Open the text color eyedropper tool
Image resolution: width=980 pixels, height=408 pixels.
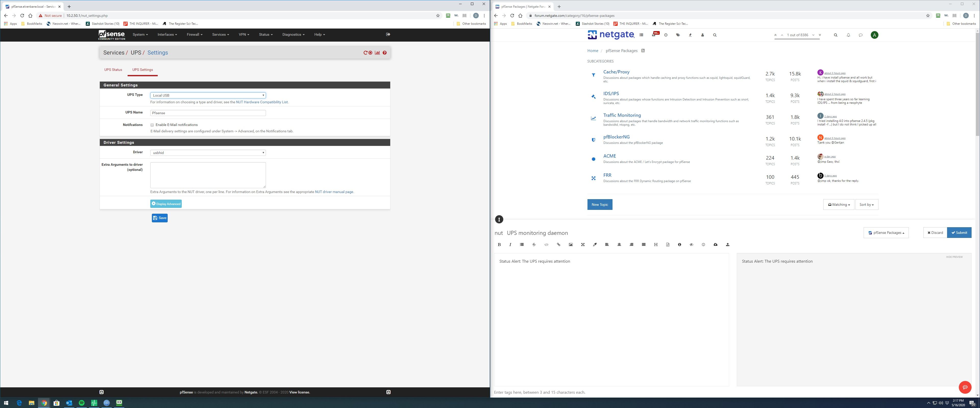coord(595,245)
